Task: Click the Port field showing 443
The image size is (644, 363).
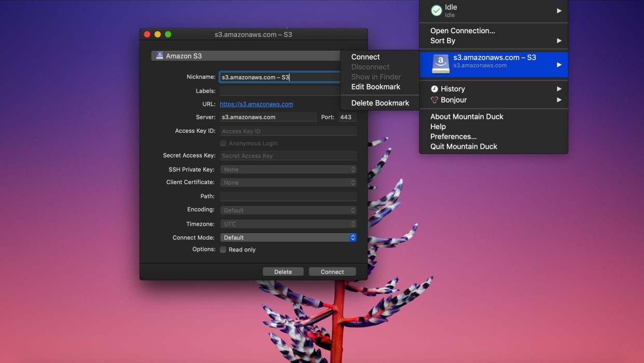Action: tap(347, 117)
